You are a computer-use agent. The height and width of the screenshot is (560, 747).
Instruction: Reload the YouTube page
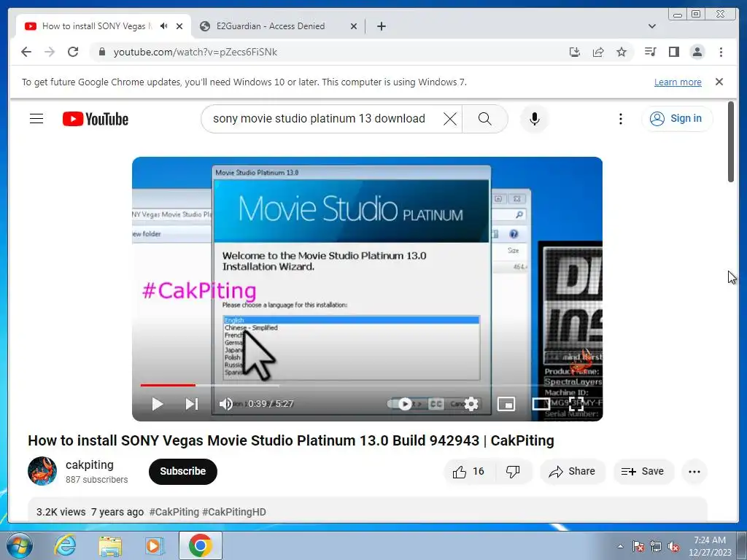coord(73,52)
